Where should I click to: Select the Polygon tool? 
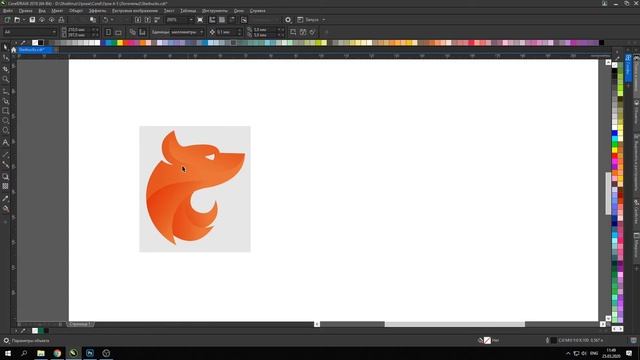5,131
